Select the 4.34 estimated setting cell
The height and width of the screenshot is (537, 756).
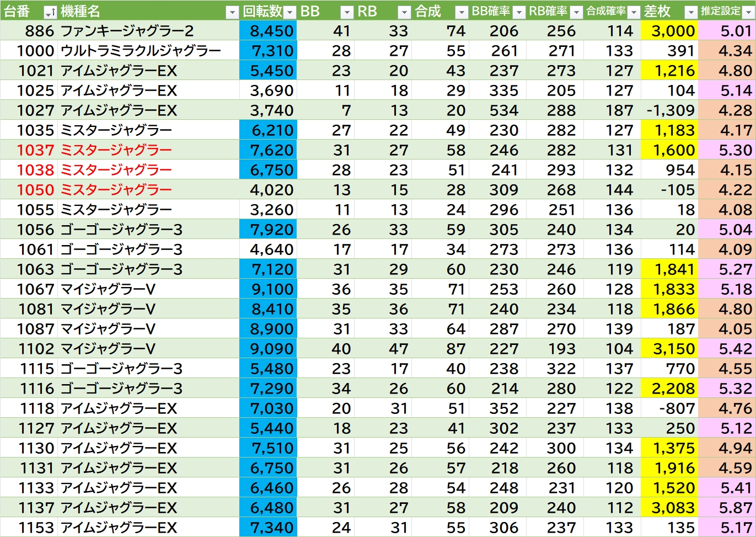point(726,51)
